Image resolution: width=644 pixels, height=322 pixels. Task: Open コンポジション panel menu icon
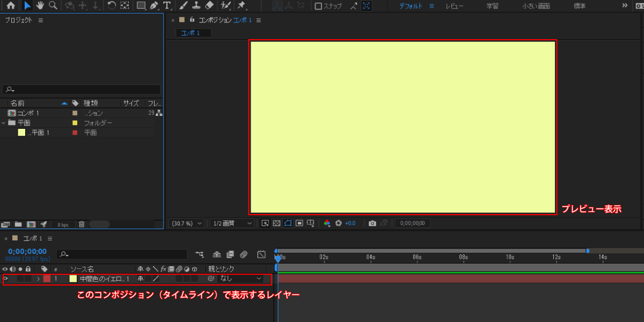259,20
